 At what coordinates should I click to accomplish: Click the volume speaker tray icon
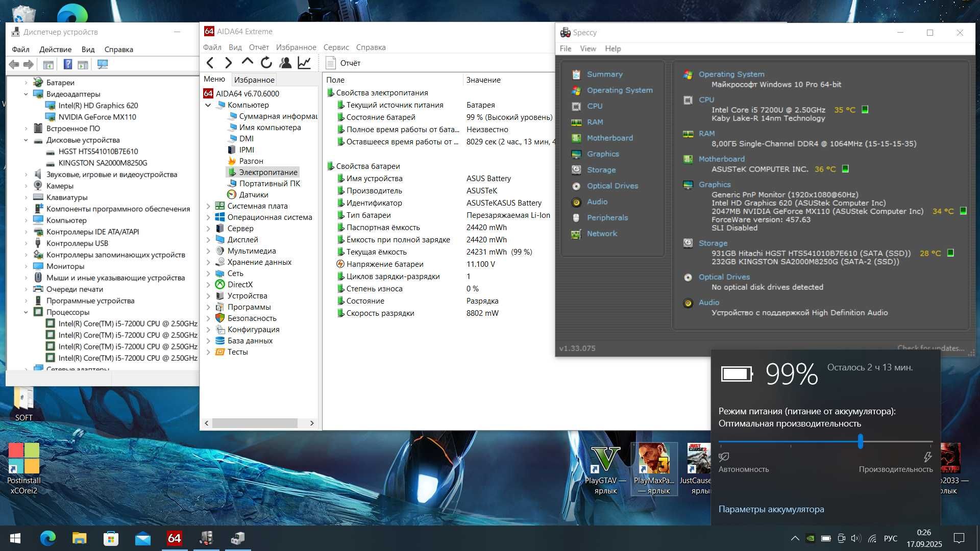pos(856,538)
